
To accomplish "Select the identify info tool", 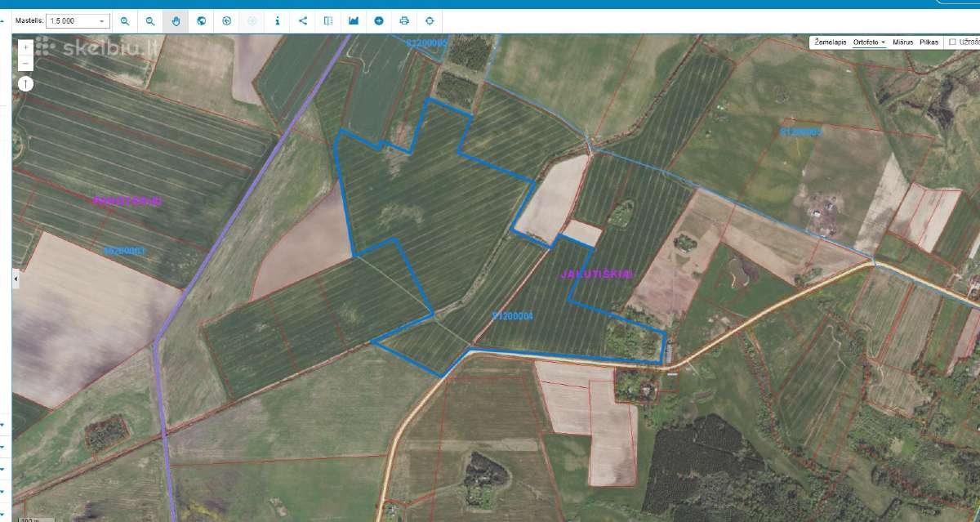I will pyautogui.click(x=278, y=21).
